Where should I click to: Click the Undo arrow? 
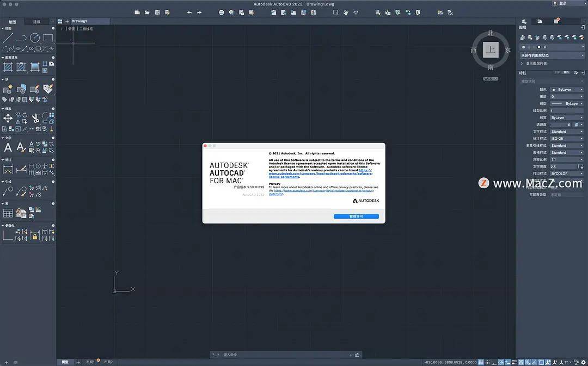pyautogui.click(x=189, y=13)
